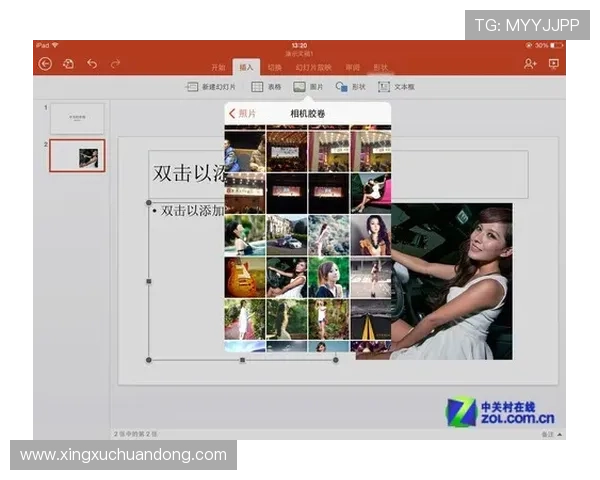Choose the road with yellow lines photo

[x=371, y=319]
